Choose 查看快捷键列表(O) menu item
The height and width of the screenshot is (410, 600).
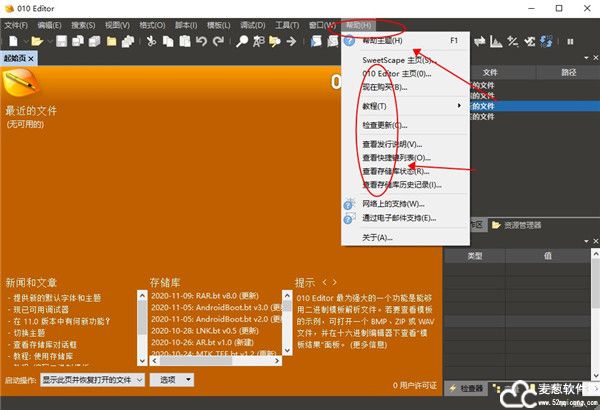tap(406, 158)
